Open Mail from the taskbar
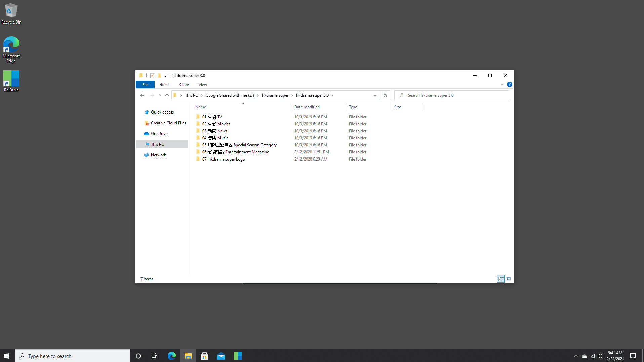 pos(221,356)
